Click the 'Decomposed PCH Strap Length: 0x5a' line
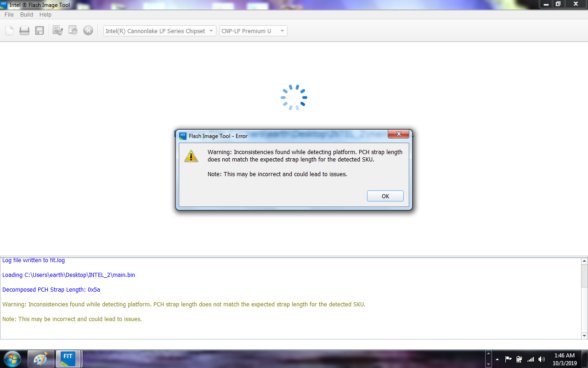Viewport: 588px width, 368px height. 51,290
